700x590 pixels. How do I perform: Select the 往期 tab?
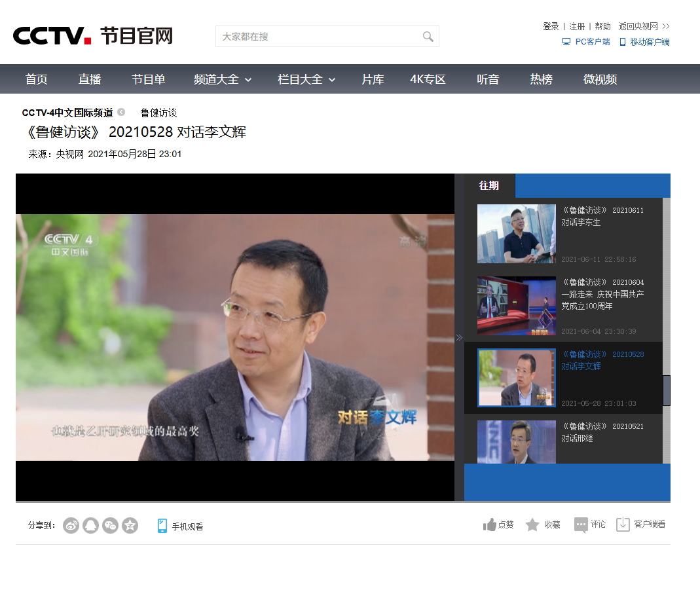489,185
